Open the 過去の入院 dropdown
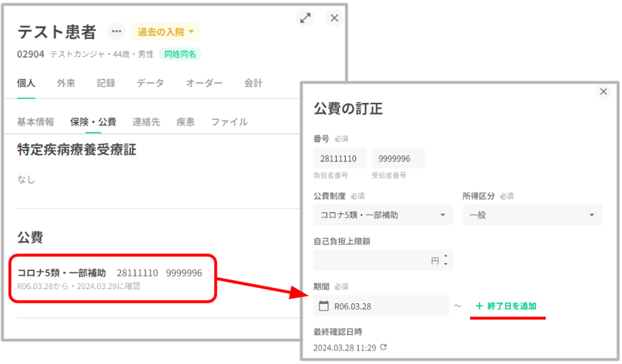Screen dimensions: 622x364 166,31
